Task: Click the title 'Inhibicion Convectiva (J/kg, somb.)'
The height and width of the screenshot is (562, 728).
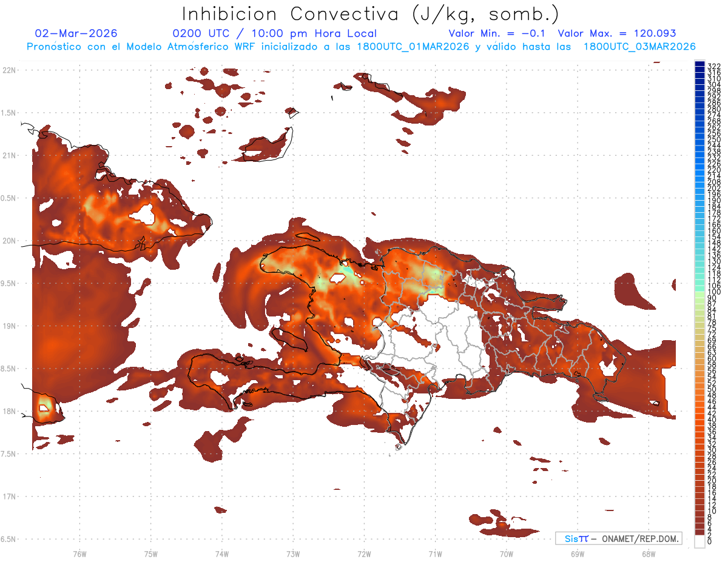Action: (371, 13)
